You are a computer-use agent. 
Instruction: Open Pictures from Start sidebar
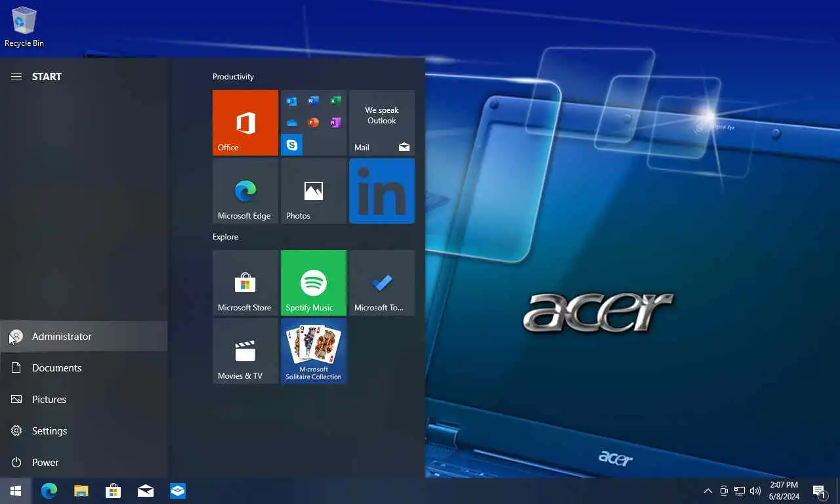84,399
